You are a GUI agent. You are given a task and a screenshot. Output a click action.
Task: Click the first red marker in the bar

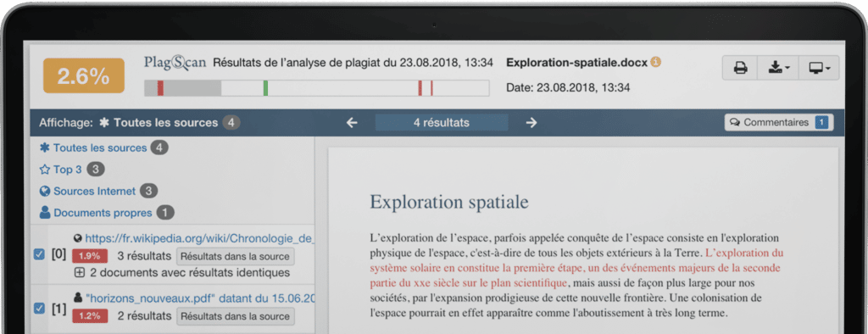click(160, 88)
